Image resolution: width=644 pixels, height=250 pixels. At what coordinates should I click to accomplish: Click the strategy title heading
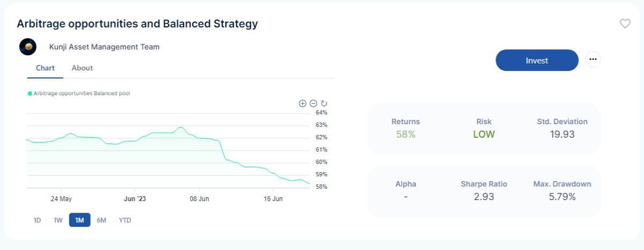(137, 24)
